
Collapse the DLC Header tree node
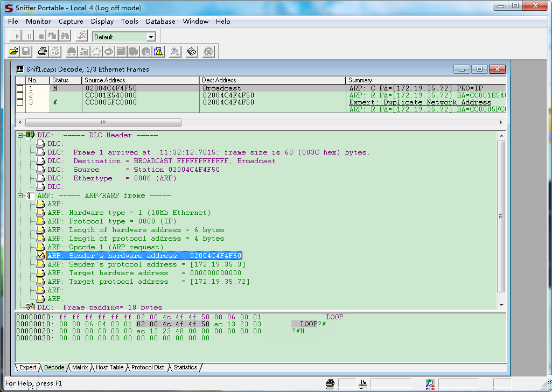[20, 135]
